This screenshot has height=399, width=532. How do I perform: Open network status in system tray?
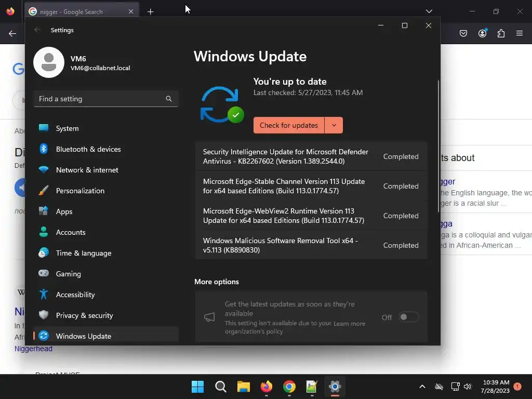pos(455,387)
